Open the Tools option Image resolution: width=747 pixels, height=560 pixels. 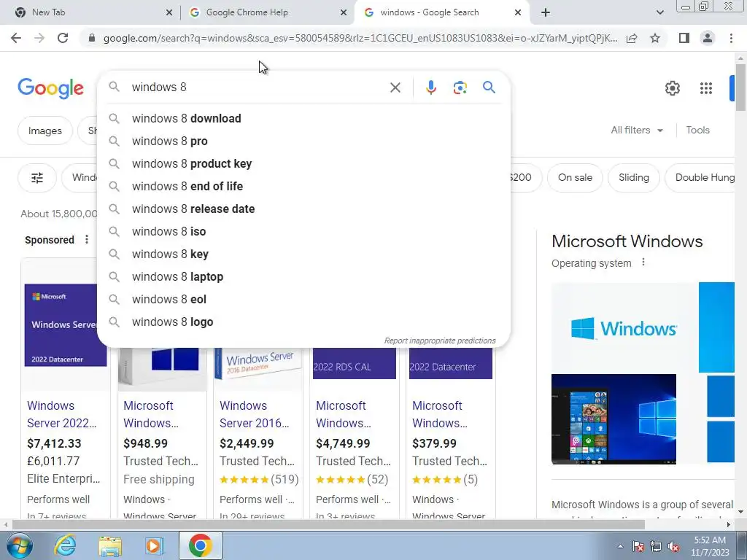tap(697, 130)
